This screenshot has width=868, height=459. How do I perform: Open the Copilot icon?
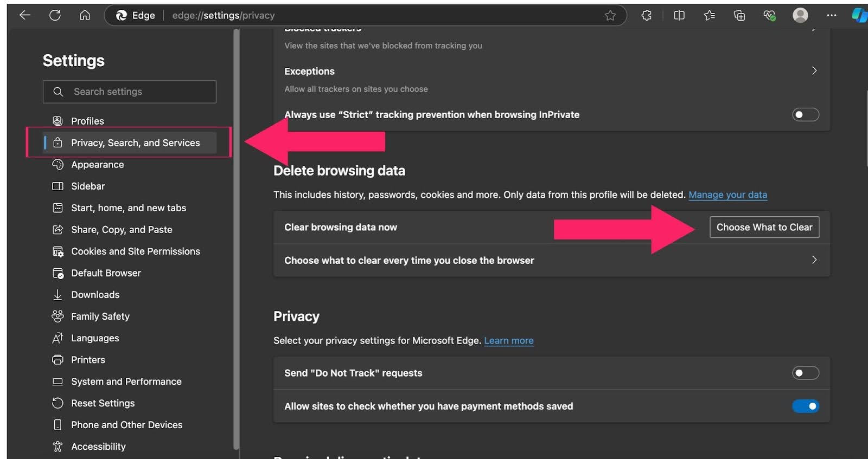tap(859, 15)
